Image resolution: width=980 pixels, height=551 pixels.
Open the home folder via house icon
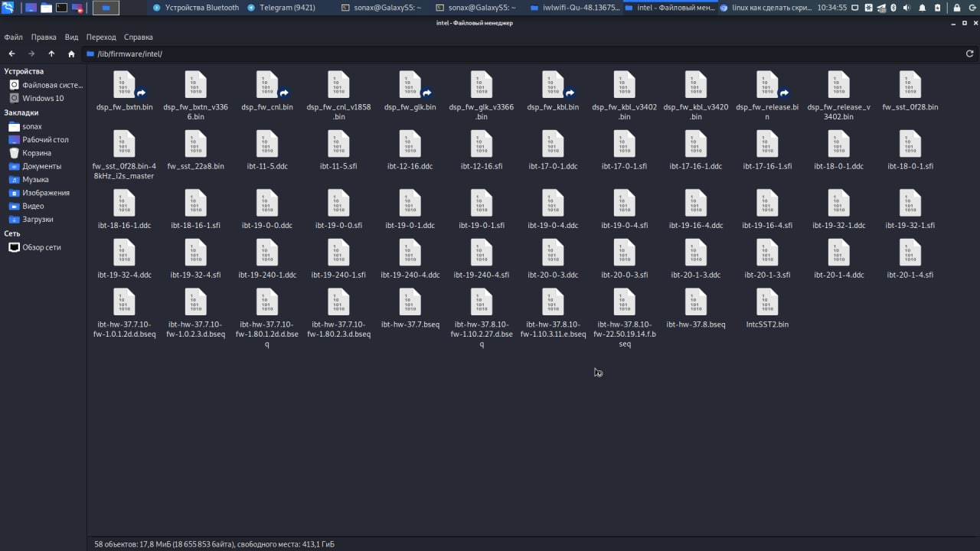[x=71, y=54]
